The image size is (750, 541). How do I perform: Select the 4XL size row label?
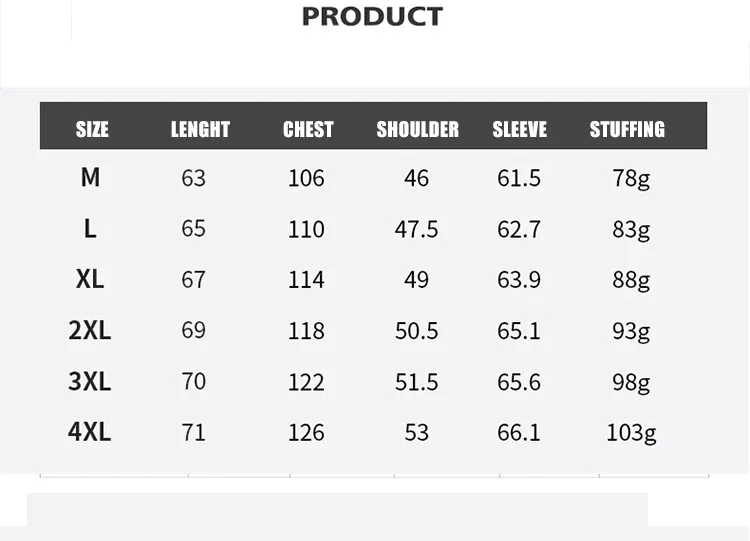pyautogui.click(x=89, y=431)
